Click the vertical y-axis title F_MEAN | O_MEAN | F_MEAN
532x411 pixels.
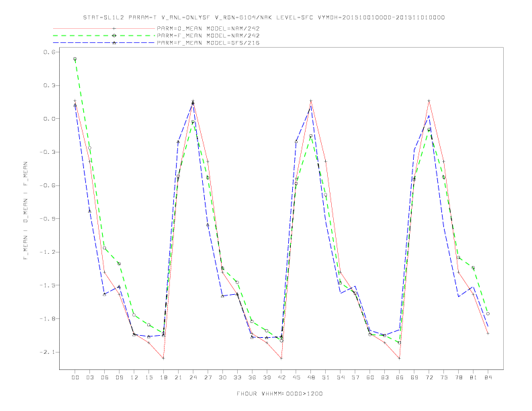point(26,211)
